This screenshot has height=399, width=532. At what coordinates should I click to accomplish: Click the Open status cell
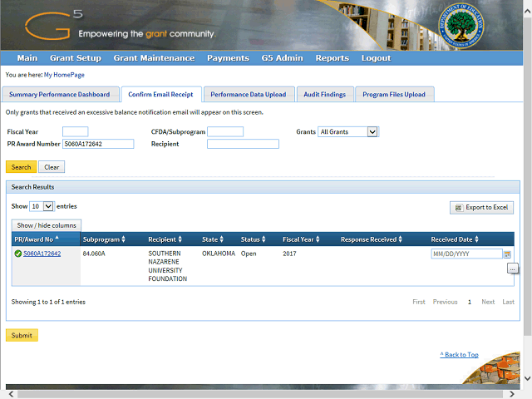pos(249,254)
